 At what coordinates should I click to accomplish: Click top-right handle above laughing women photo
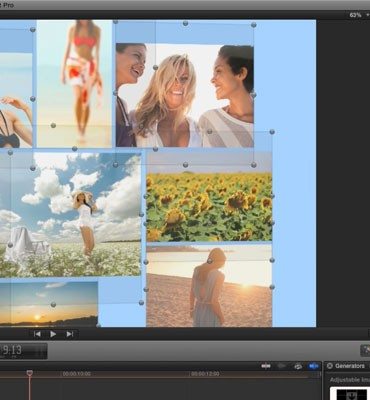254,25
